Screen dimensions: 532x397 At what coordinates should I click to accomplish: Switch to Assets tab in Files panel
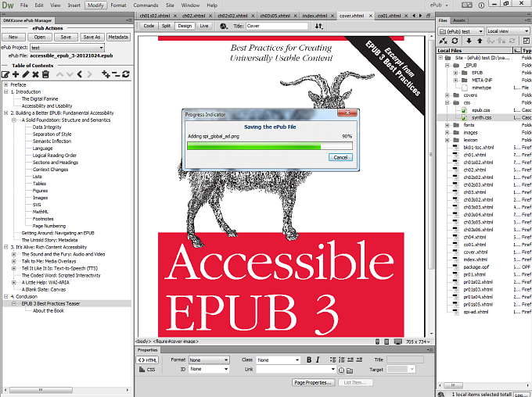click(459, 20)
